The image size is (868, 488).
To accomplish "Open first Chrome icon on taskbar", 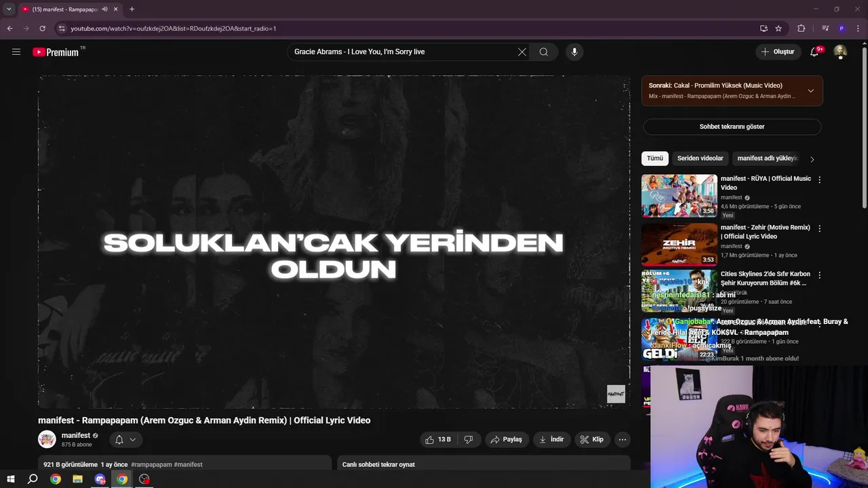I will tap(56, 479).
